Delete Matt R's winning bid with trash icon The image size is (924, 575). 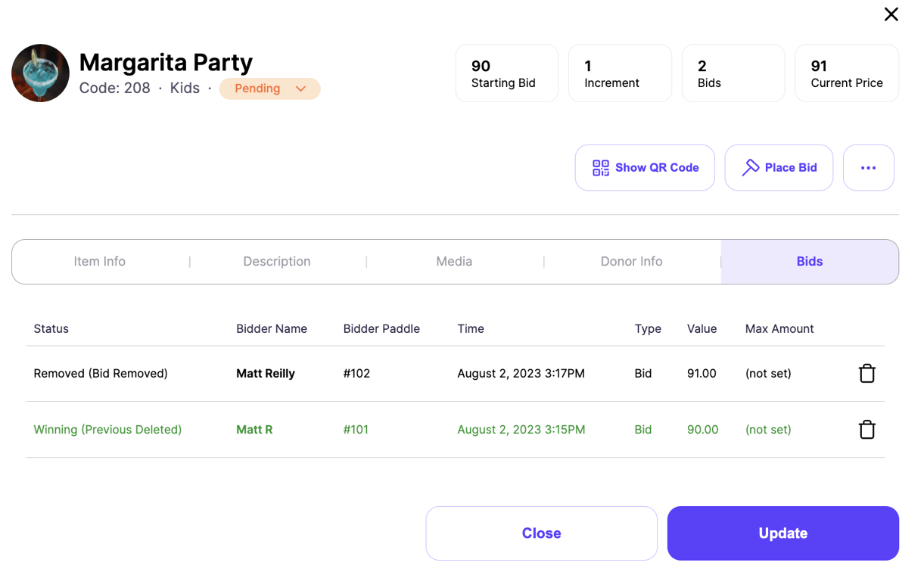[x=866, y=429]
